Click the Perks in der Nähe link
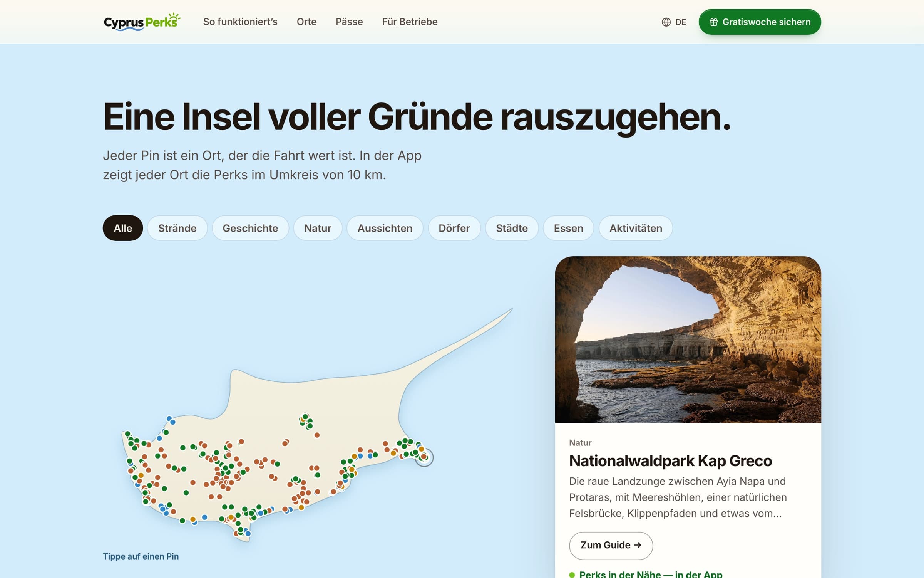Viewport: 924px width, 578px height. (x=651, y=574)
